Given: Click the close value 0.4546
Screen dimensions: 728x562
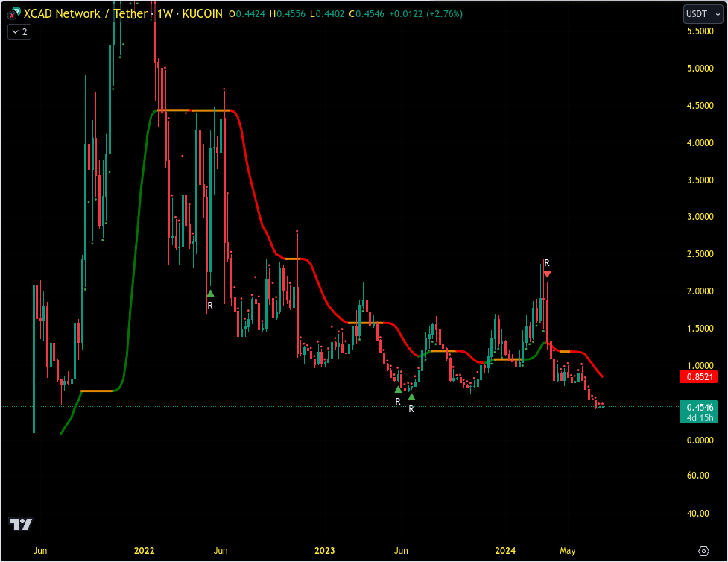Looking at the screenshot, I should 370,14.
